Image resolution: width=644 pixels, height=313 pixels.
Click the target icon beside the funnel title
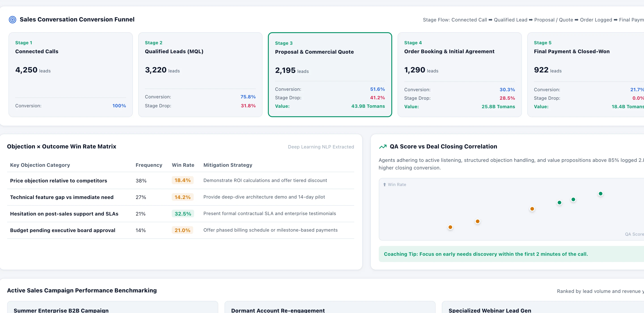point(13,19)
